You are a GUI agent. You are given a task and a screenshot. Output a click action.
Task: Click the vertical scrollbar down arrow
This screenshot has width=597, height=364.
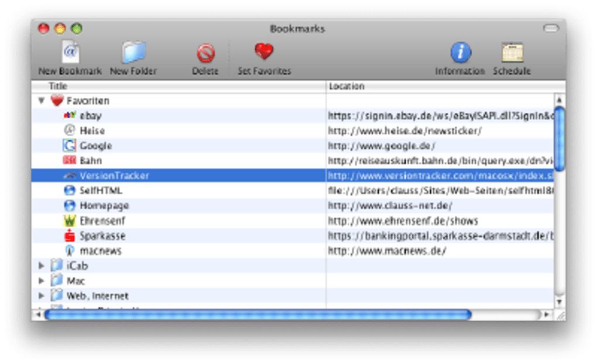point(560,302)
